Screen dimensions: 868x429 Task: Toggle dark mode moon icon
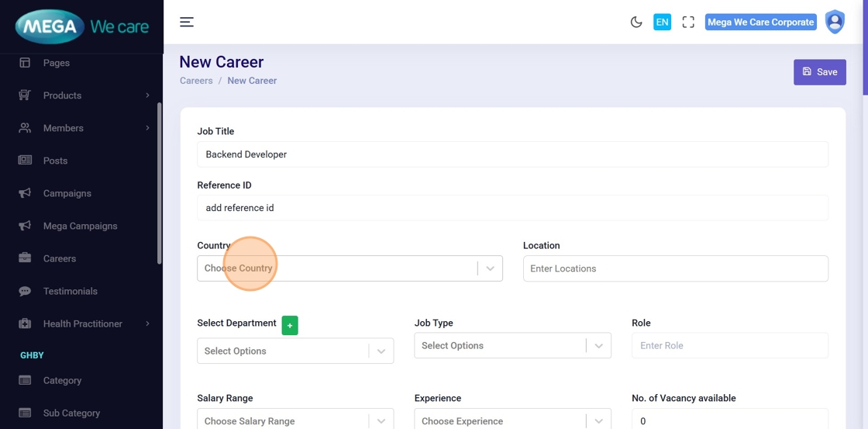pos(636,22)
